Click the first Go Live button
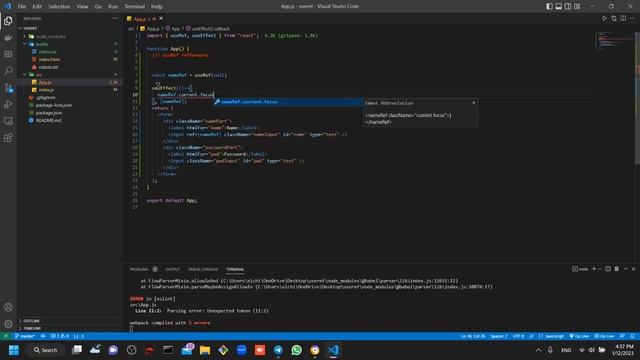The height and width of the screenshot is (360, 640). pyautogui.click(x=579, y=336)
